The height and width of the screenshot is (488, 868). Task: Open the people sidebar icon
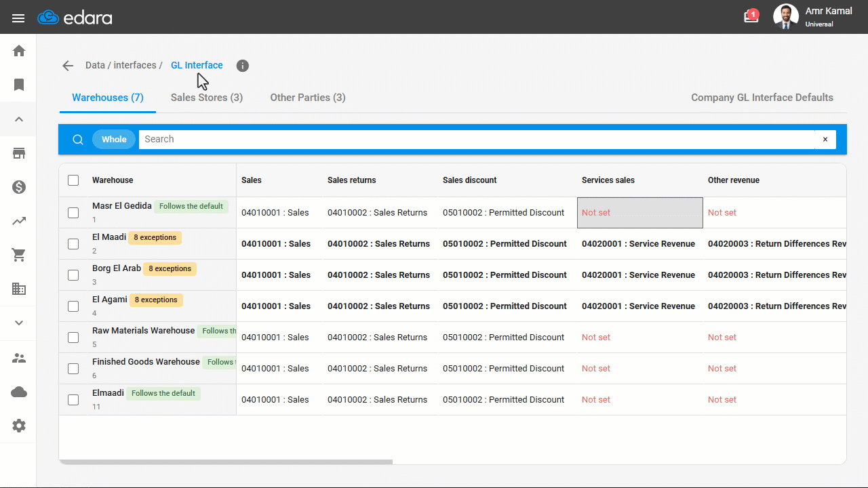click(x=19, y=358)
